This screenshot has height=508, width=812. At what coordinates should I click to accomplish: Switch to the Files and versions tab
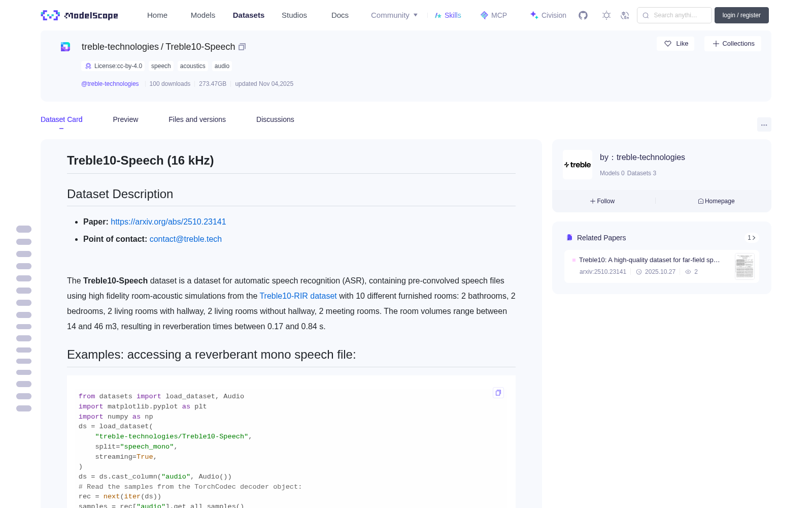(197, 119)
